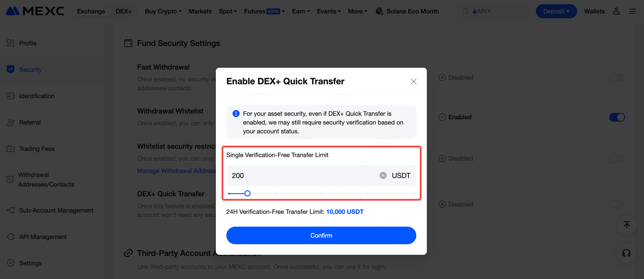Click the transfer limit slider handle

pos(247,193)
